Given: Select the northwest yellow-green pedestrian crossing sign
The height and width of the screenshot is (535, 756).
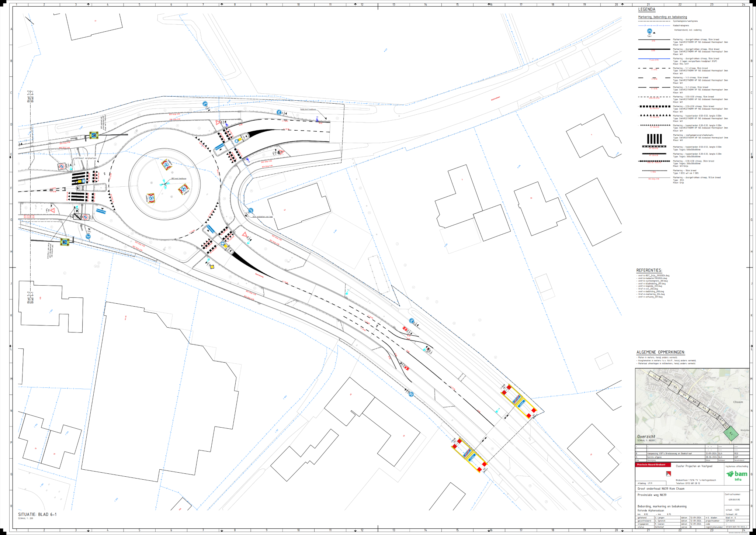Looking at the screenshot, I should point(94,135).
